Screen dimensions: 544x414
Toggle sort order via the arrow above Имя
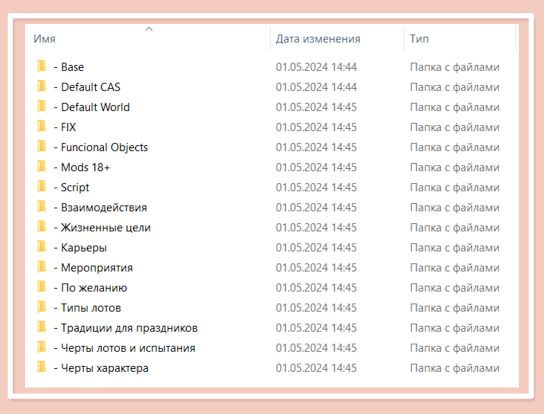(149, 29)
